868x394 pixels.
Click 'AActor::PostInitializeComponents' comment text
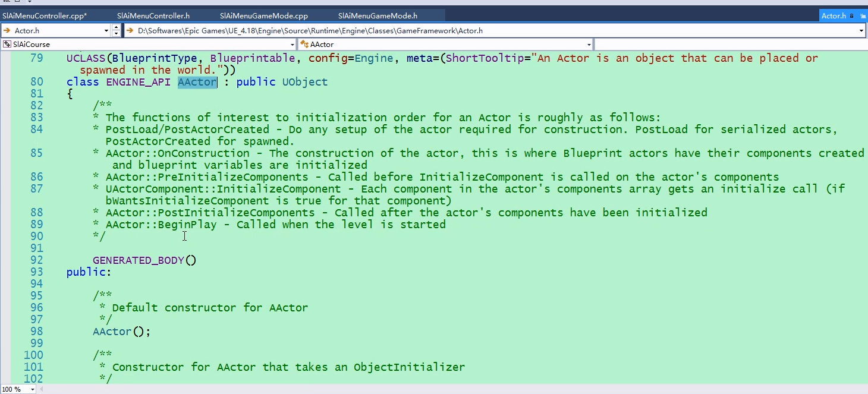pyautogui.click(x=210, y=213)
